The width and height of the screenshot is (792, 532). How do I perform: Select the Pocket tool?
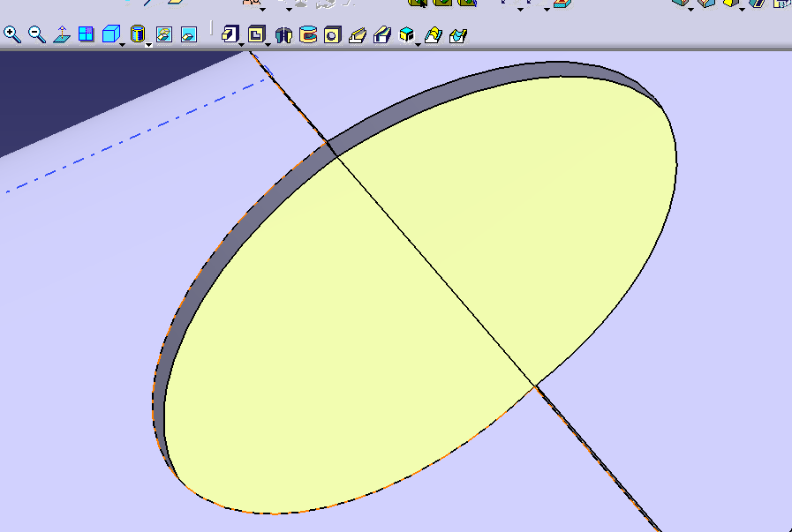[x=257, y=34]
